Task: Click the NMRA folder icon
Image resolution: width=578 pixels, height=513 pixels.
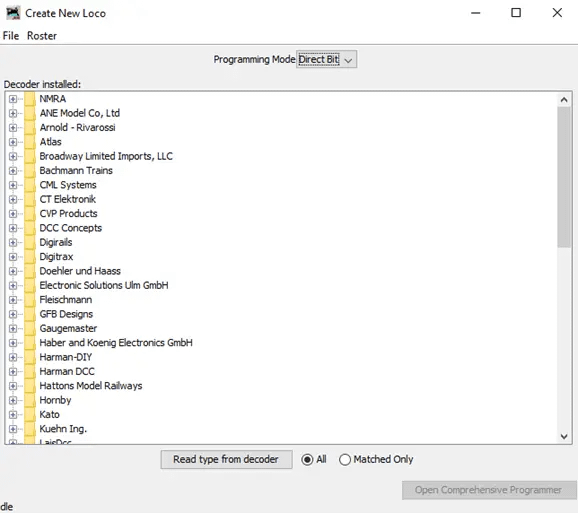Action: point(30,99)
